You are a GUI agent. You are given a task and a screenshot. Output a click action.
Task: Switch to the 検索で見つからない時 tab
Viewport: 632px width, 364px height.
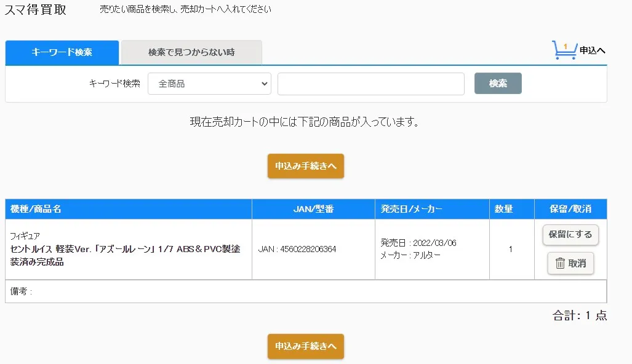pyautogui.click(x=191, y=53)
